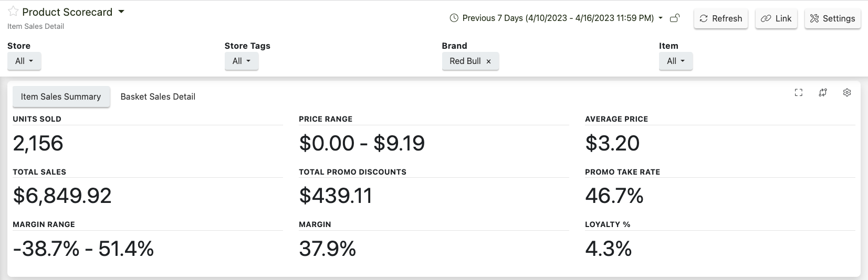Remove the Red Bull brand filter
Image resolution: width=868 pixels, height=280 pixels.
pos(488,61)
